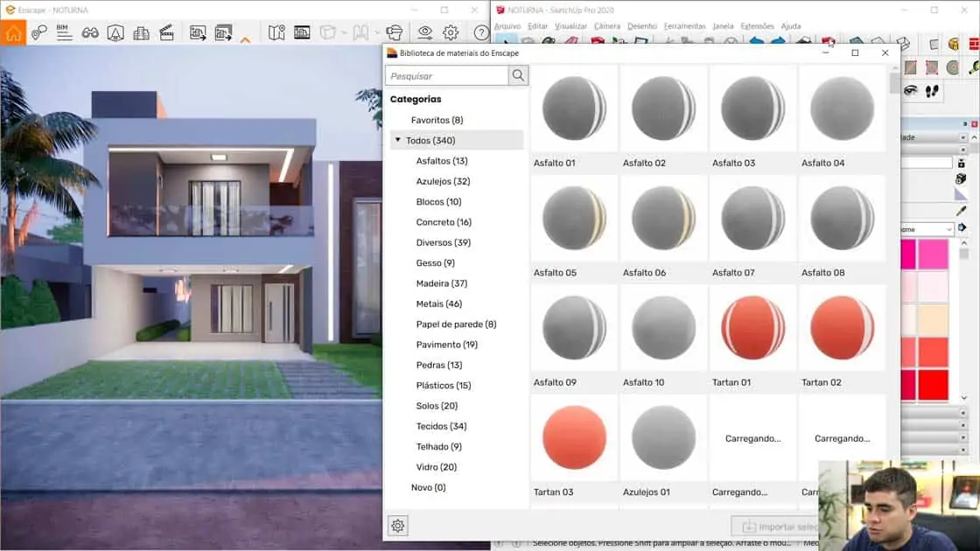The width and height of the screenshot is (980, 551).
Task: Select the Tartan 03 material thumbnail
Action: click(x=574, y=437)
